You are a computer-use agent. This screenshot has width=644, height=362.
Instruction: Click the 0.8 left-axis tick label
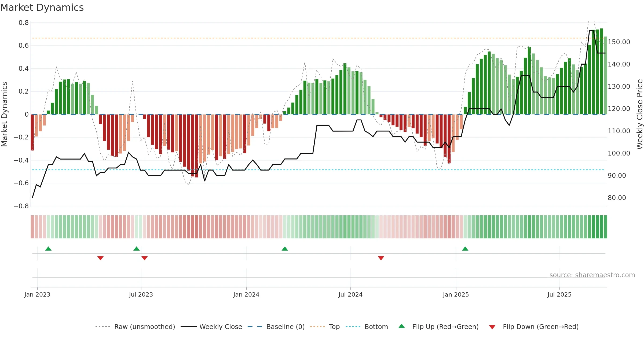[24, 23]
